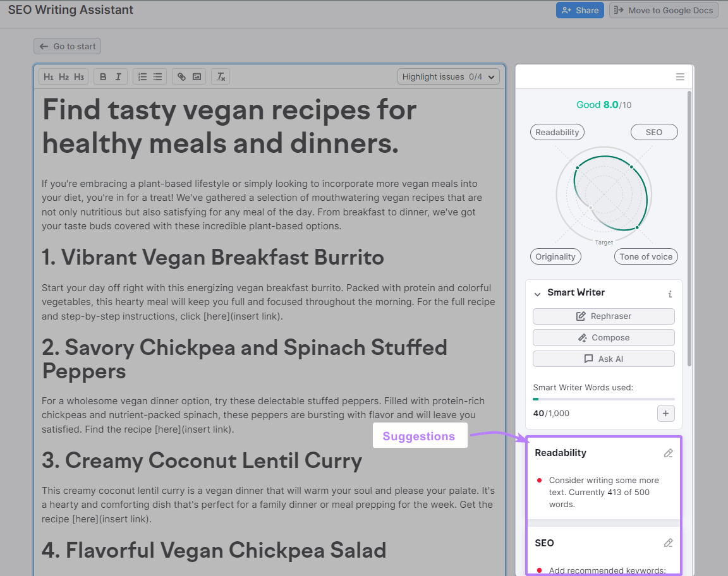Viewport: 728px width, 576px height.
Task: Edit the SEO suggestions via the pencil icon
Action: [669, 543]
